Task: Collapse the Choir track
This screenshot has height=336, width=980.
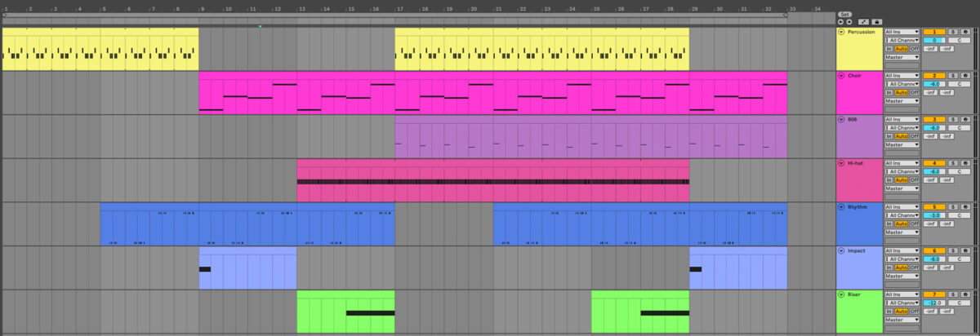Action: click(841, 76)
